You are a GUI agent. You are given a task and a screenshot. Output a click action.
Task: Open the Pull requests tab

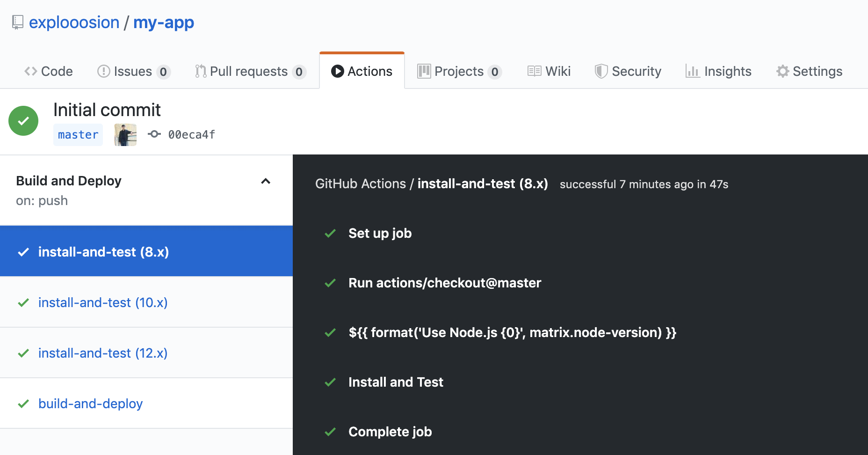click(x=251, y=71)
